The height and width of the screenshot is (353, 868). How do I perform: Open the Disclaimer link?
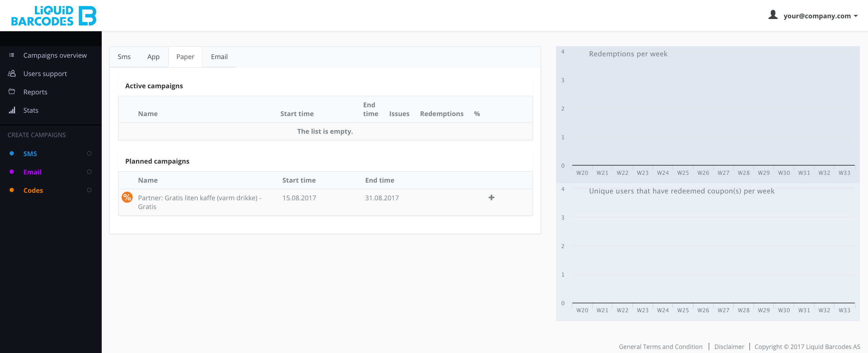pyautogui.click(x=729, y=347)
